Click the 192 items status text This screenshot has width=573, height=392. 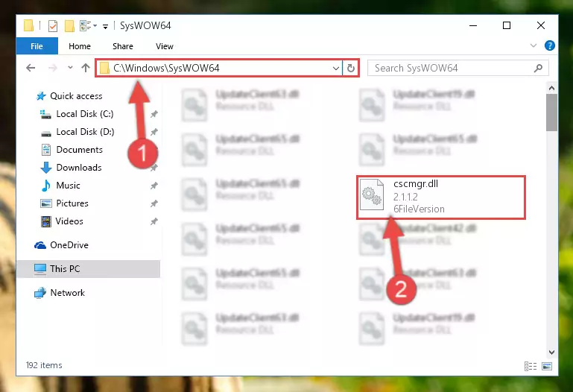[x=44, y=365]
